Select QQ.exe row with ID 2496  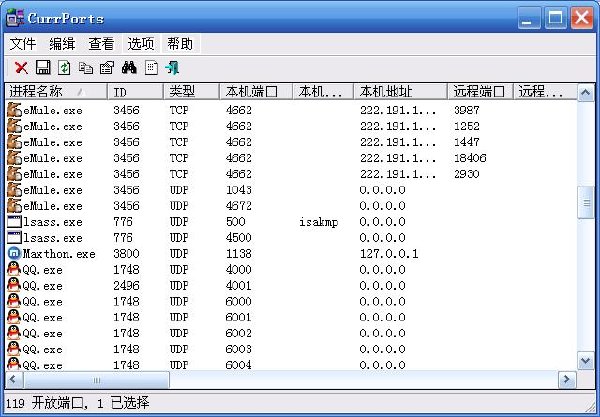(291, 286)
